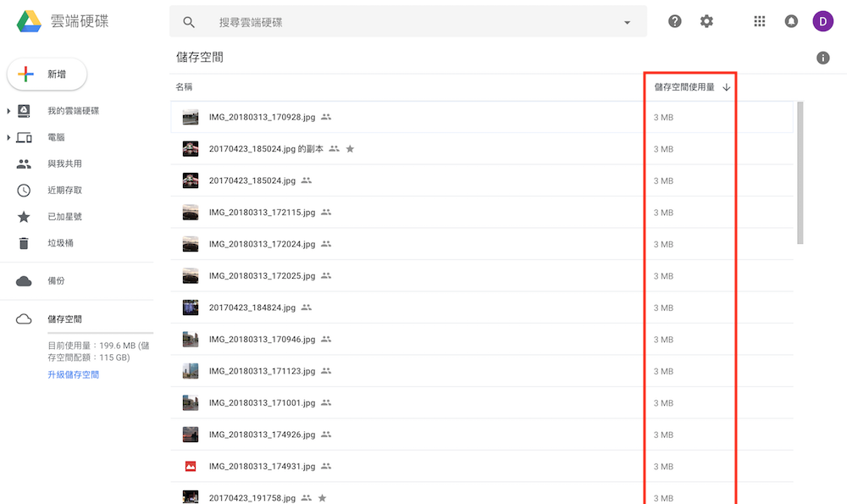Click the info icon above the file list
The image size is (847, 504).
[822, 57]
